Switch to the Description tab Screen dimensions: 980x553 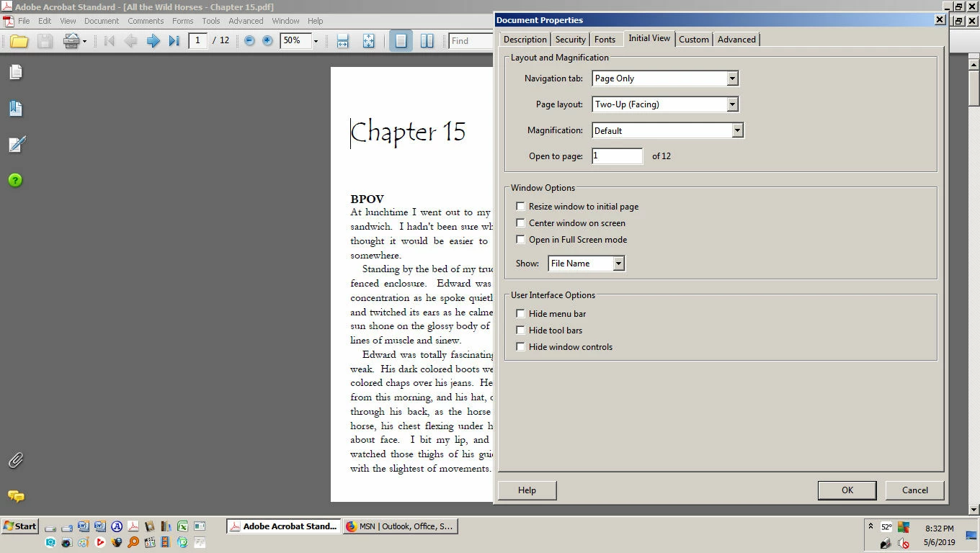(525, 40)
